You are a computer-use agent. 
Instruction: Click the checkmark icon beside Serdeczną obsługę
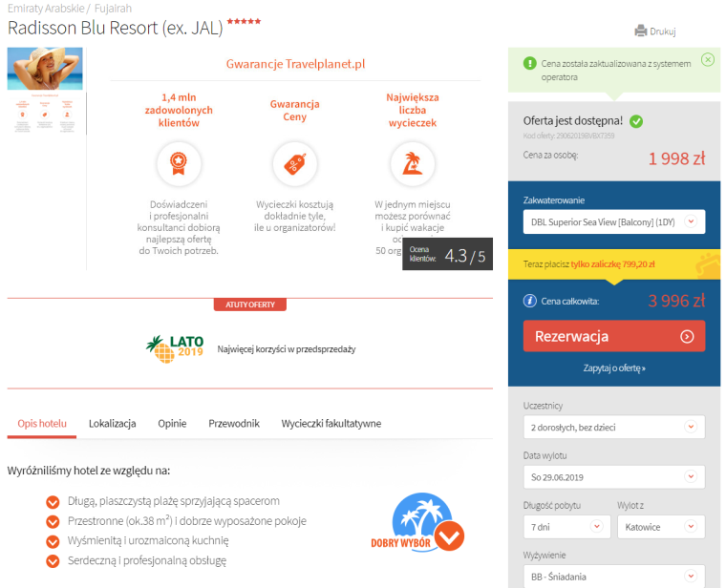pyautogui.click(x=53, y=561)
